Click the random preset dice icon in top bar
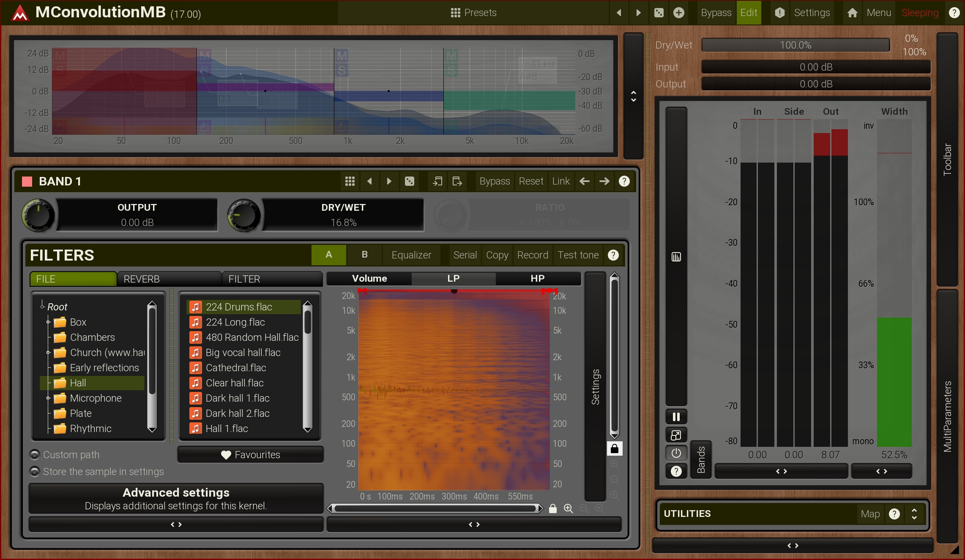This screenshot has width=965, height=560. (x=659, y=13)
